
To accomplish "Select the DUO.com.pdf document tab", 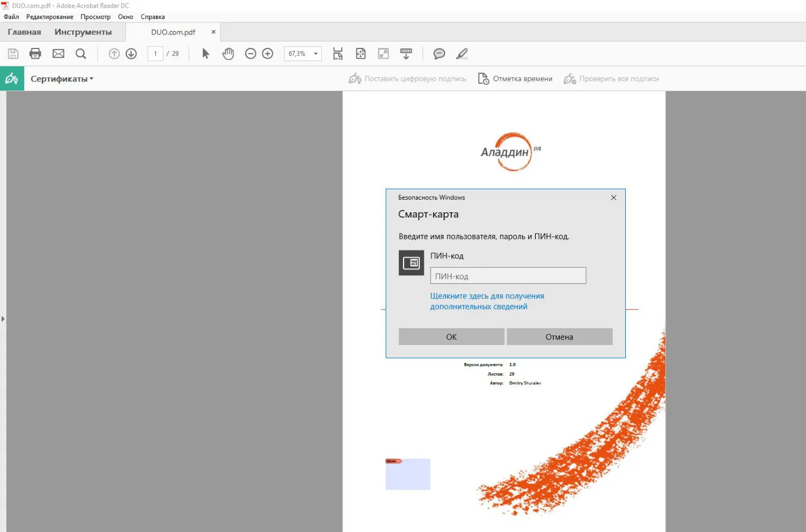I will click(x=173, y=32).
